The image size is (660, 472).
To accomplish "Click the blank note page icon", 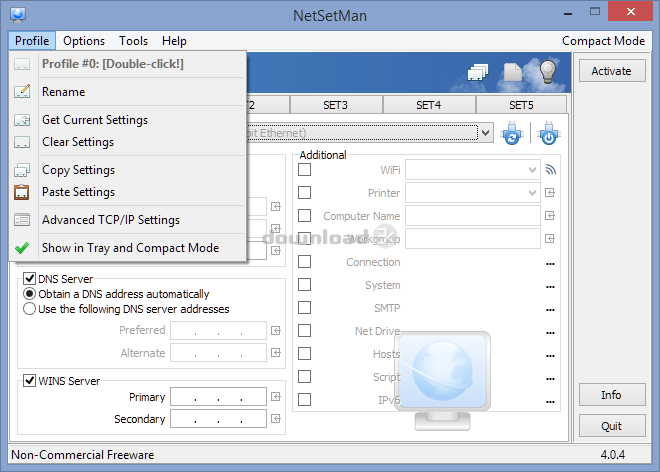I will [512, 73].
